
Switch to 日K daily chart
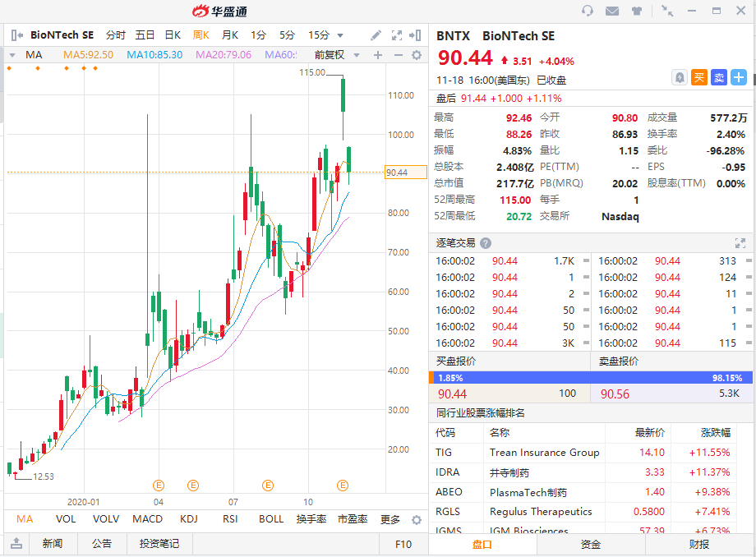point(173,35)
